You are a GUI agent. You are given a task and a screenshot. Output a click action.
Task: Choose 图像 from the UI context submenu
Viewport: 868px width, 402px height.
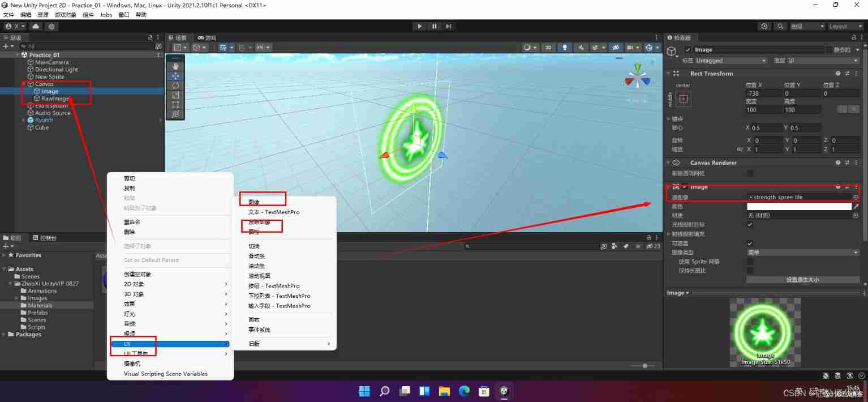pos(255,202)
